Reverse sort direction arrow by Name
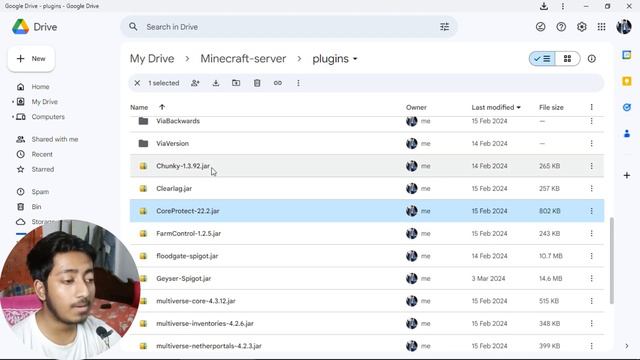 (x=162, y=107)
